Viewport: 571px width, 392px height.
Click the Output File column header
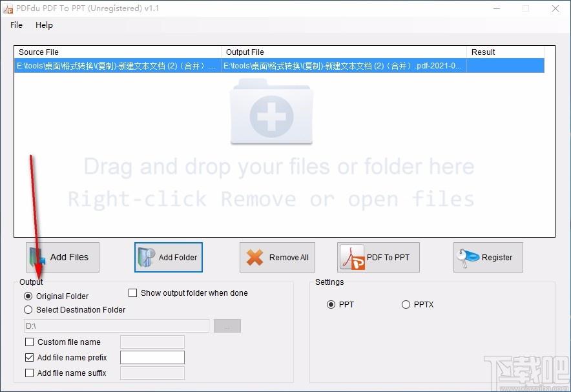(x=344, y=52)
